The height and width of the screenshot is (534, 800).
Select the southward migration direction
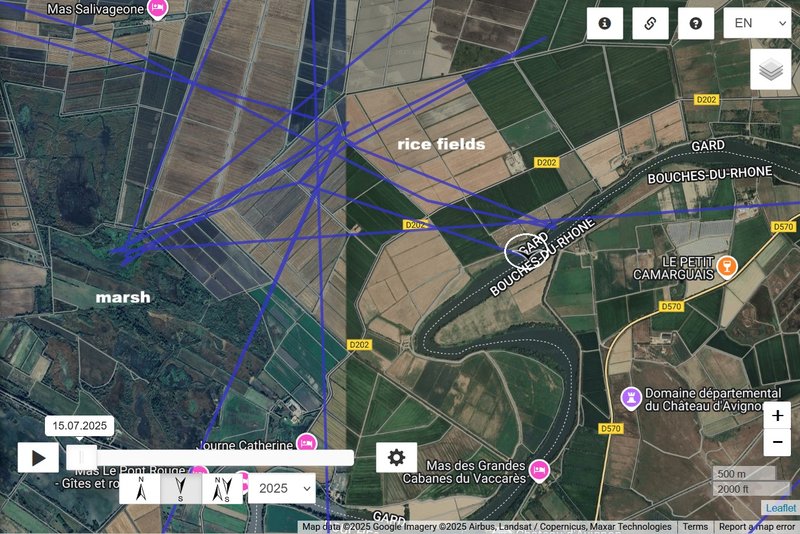[x=181, y=489]
